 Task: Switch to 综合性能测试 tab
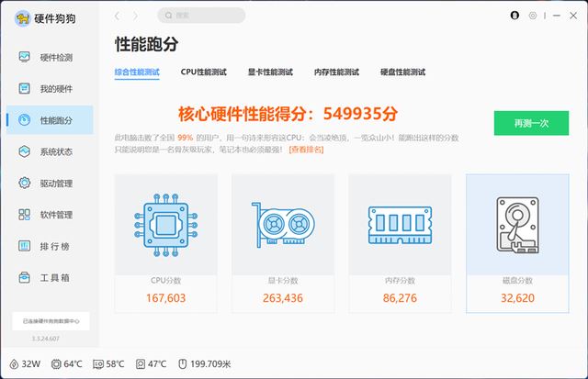[x=137, y=72]
